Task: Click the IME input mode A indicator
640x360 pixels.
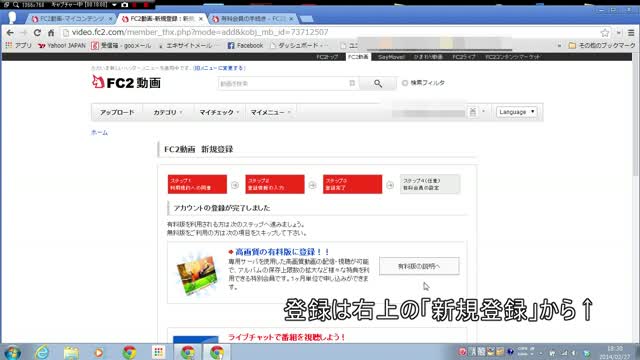Action: point(473,351)
